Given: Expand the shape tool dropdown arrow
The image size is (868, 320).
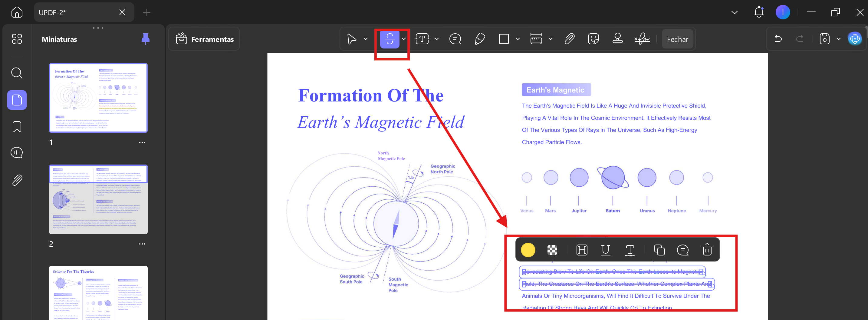Looking at the screenshot, I should pos(518,39).
